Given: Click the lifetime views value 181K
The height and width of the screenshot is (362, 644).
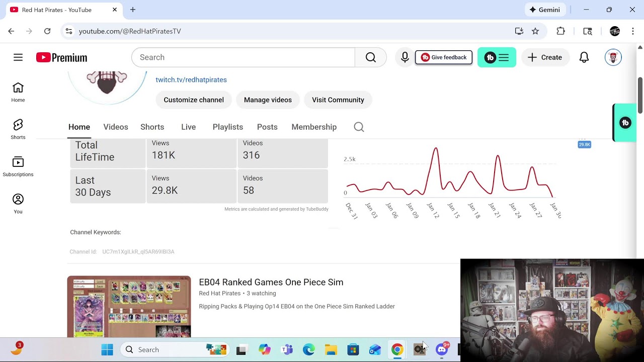Looking at the screenshot, I should (164, 155).
